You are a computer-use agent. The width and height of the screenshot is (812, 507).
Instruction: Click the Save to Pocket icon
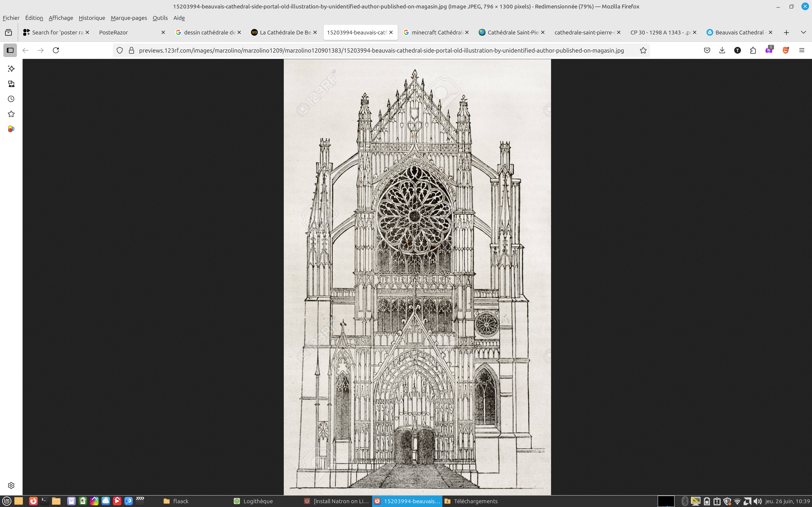click(x=707, y=50)
